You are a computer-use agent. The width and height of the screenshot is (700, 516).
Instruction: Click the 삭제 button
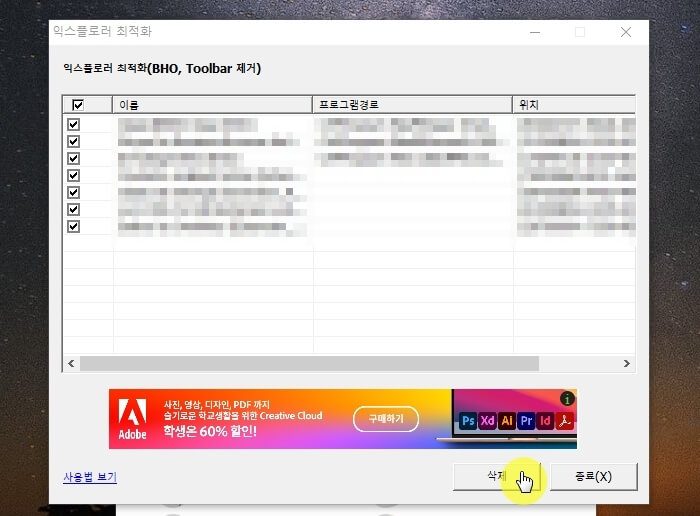pos(496,477)
